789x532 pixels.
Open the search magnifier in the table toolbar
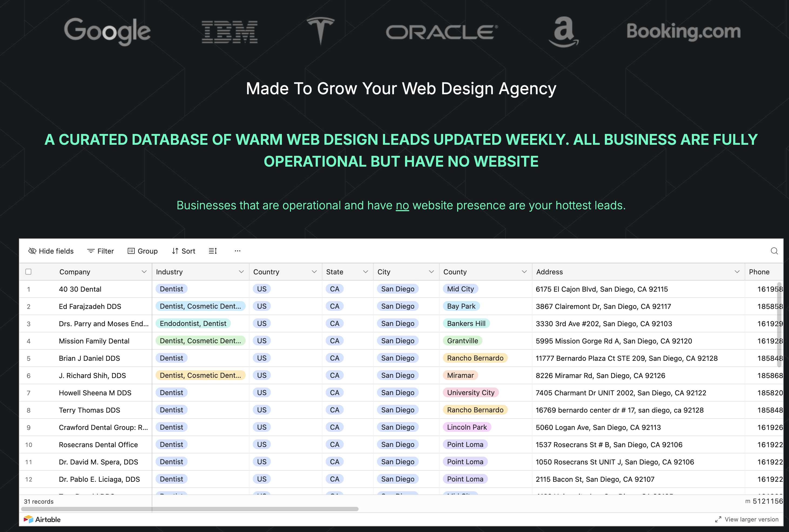(774, 251)
